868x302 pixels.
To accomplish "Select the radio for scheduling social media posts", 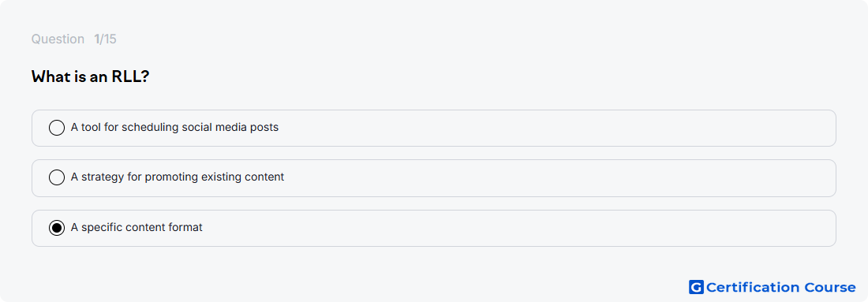I will pos(57,128).
